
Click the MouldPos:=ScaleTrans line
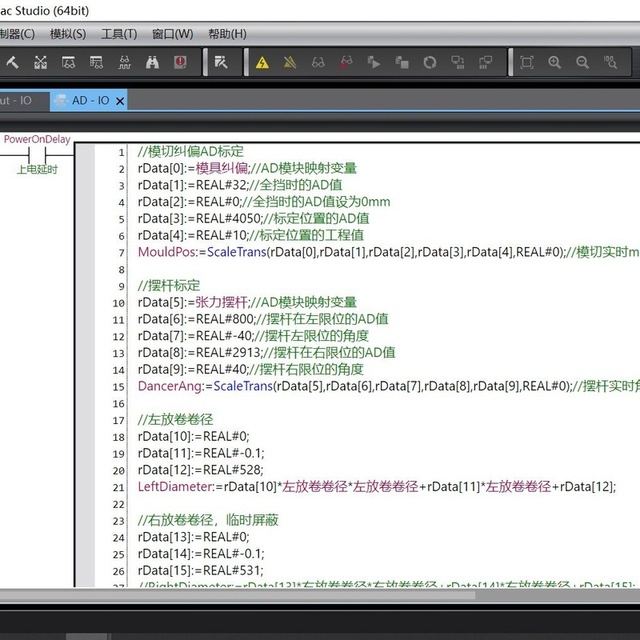[x=389, y=252]
